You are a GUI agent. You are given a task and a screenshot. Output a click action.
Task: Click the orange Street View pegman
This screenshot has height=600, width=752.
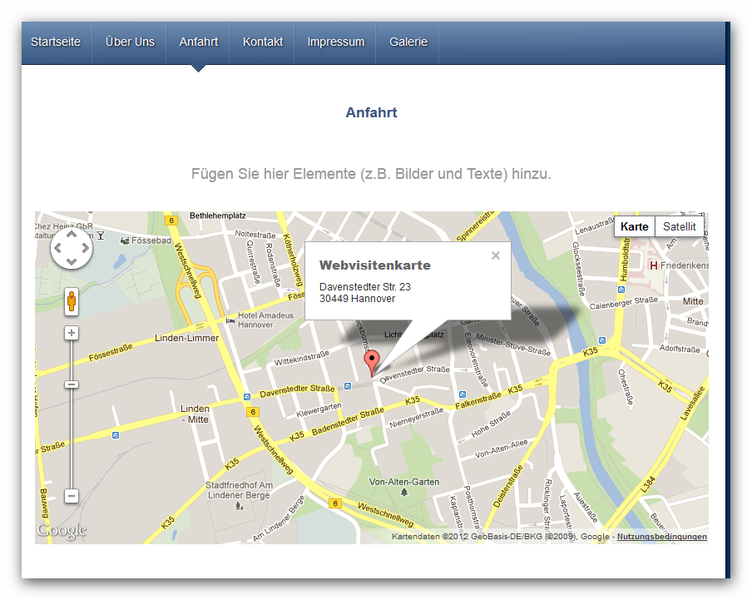(x=71, y=302)
